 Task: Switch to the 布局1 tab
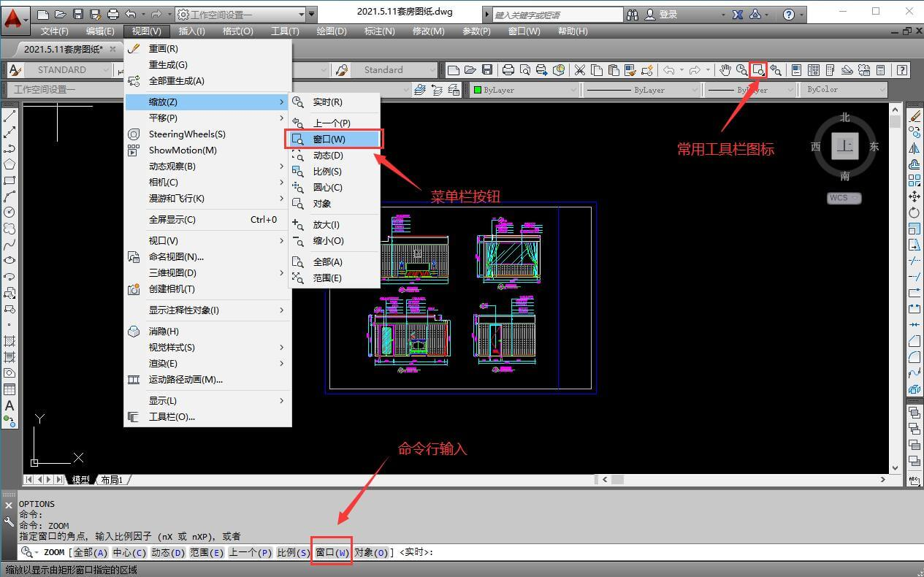(x=113, y=480)
